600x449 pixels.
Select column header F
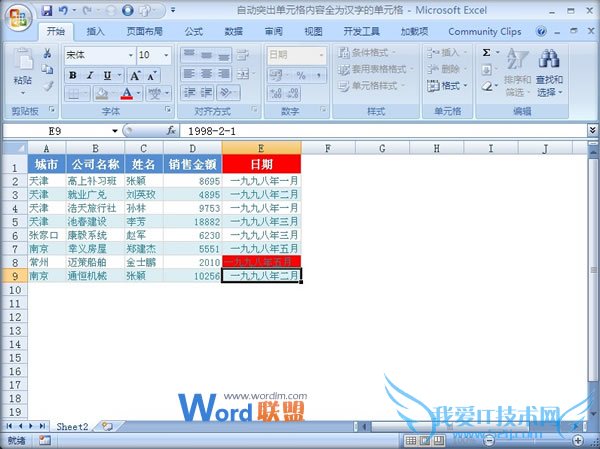[328, 148]
